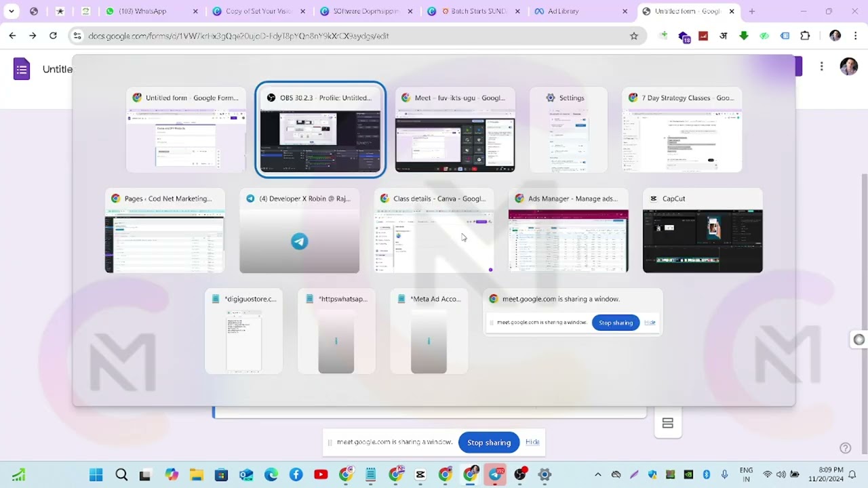Switch to the Meta Ad Acco Notepad window
Viewport: 868px width, 488px height.
tap(429, 331)
